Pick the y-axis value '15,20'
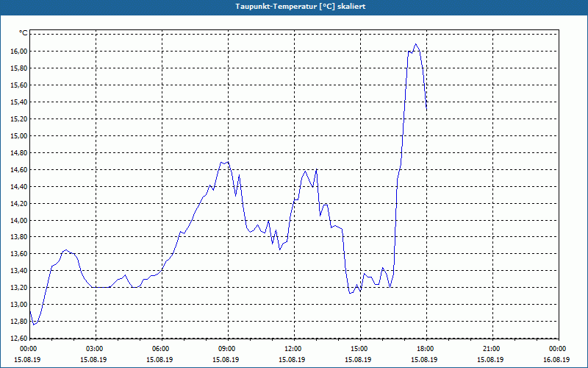This screenshot has width=588, height=368. (x=20, y=119)
